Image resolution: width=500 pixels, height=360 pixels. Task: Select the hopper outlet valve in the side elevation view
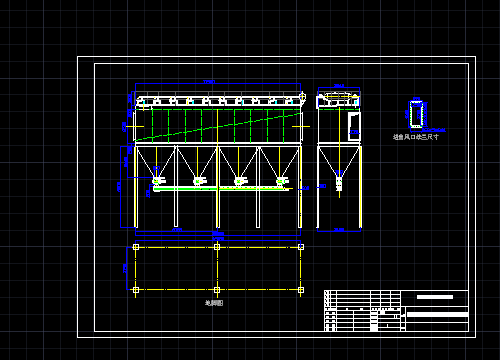tap(339, 183)
